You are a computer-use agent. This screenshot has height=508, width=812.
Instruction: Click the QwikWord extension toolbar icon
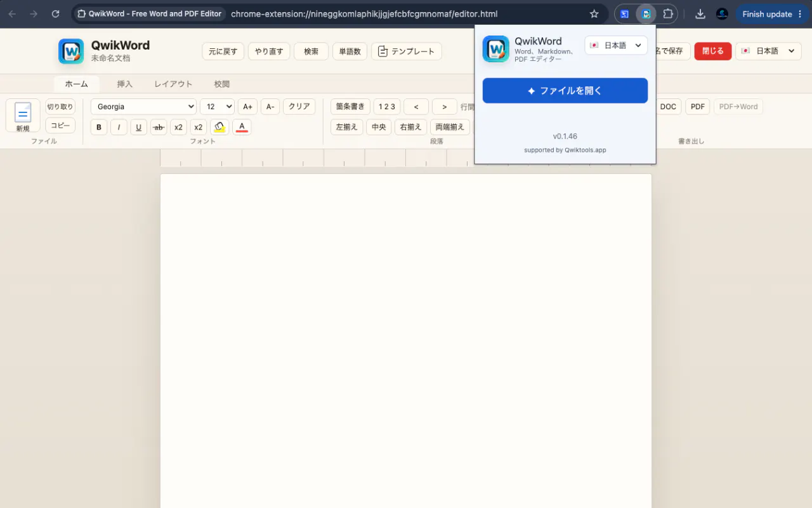point(646,14)
